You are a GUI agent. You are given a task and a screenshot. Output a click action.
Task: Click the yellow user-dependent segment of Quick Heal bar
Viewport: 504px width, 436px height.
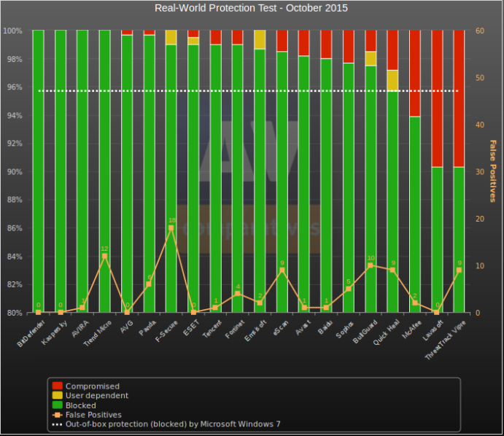click(392, 80)
